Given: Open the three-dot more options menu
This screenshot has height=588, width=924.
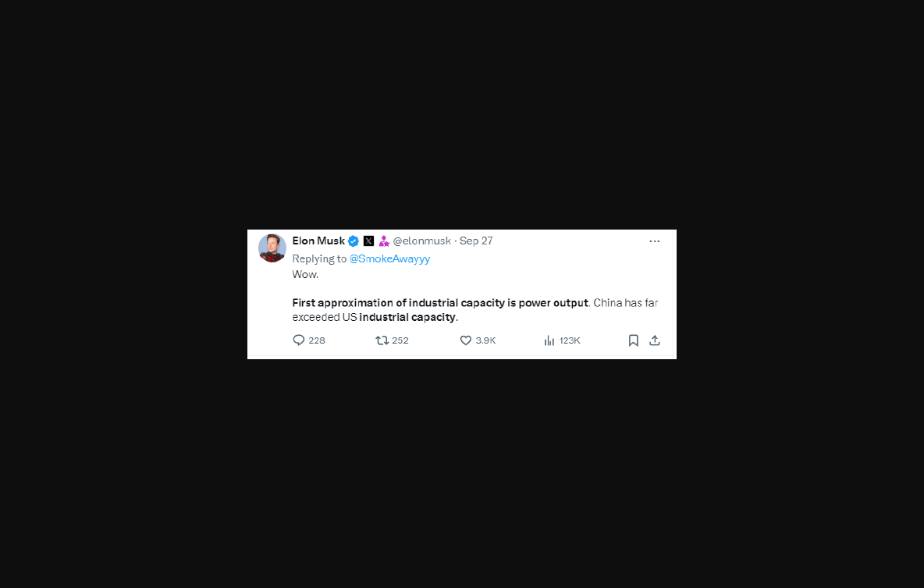Looking at the screenshot, I should click(x=655, y=241).
